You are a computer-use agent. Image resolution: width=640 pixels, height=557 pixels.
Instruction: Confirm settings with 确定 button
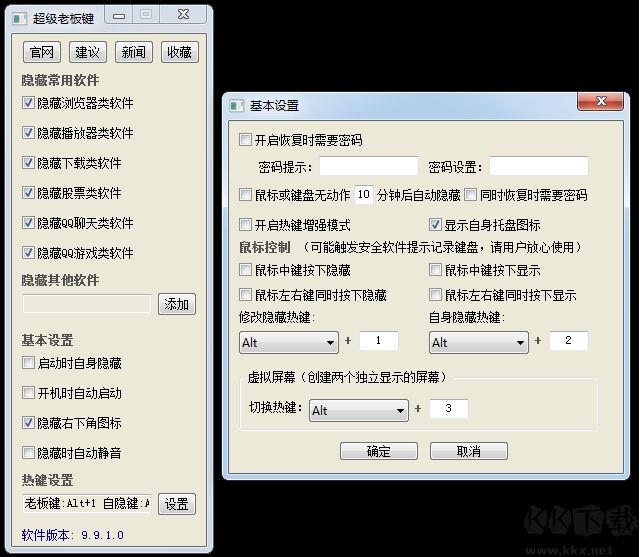point(379,451)
